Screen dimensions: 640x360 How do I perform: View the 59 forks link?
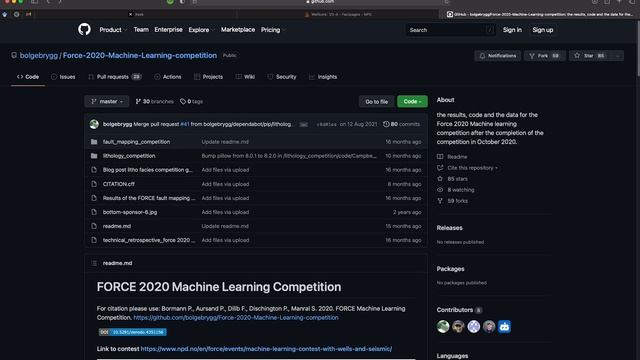click(452, 201)
